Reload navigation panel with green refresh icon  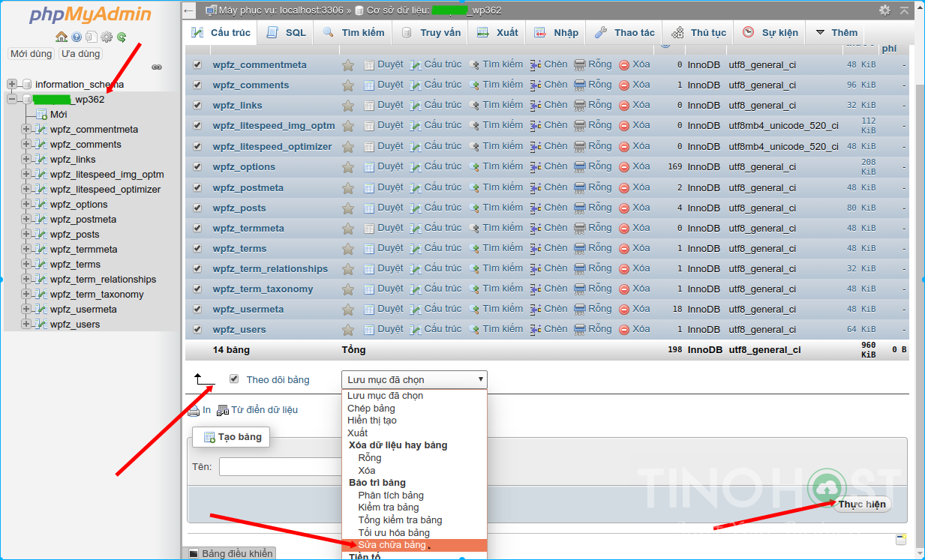tap(122, 37)
